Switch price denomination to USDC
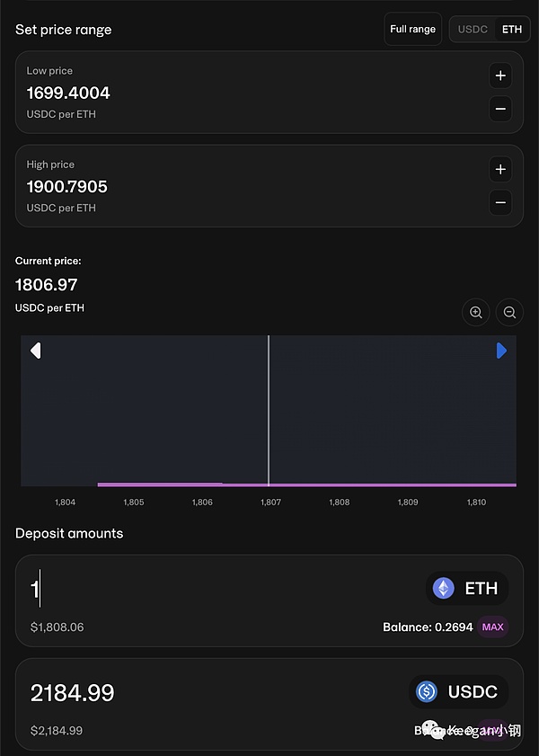The width and height of the screenshot is (539, 756). pyautogui.click(x=473, y=29)
